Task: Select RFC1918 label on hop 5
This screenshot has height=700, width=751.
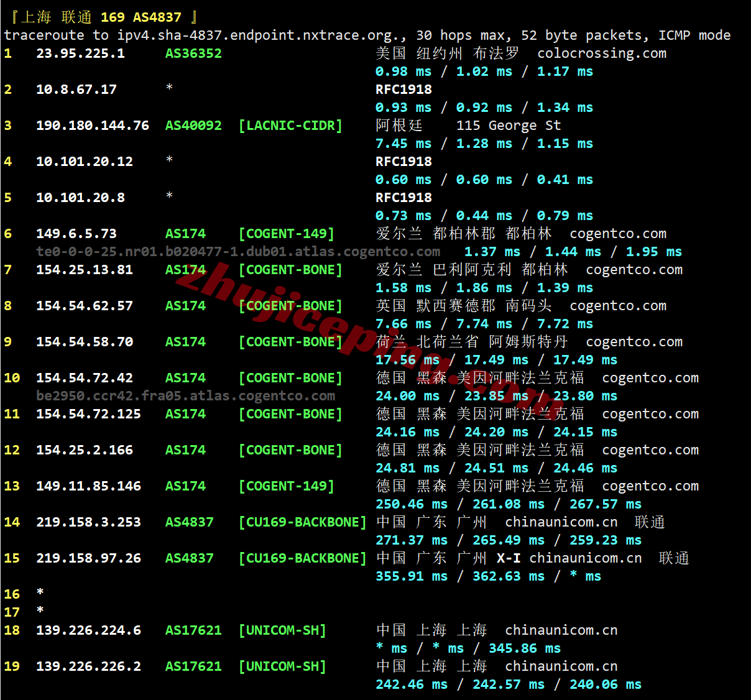Action: coord(403,198)
